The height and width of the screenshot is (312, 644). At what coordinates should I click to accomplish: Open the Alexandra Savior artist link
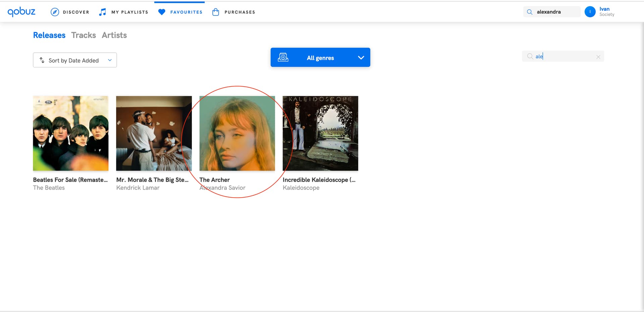pyautogui.click(x=222, y=188)
